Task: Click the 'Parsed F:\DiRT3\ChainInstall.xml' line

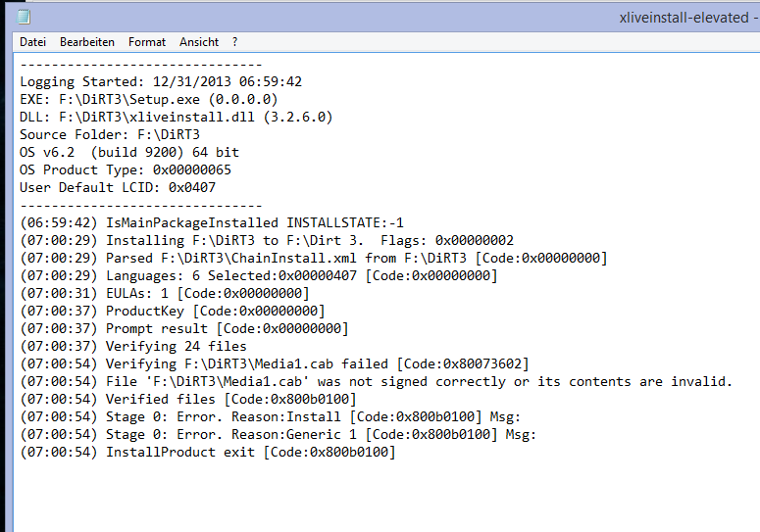Action: [x=314, y=258]
